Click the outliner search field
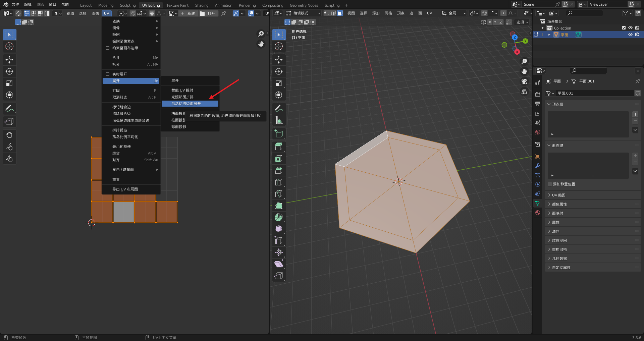The height and width of the screenshot is (341, 644). tap(584, 13)
